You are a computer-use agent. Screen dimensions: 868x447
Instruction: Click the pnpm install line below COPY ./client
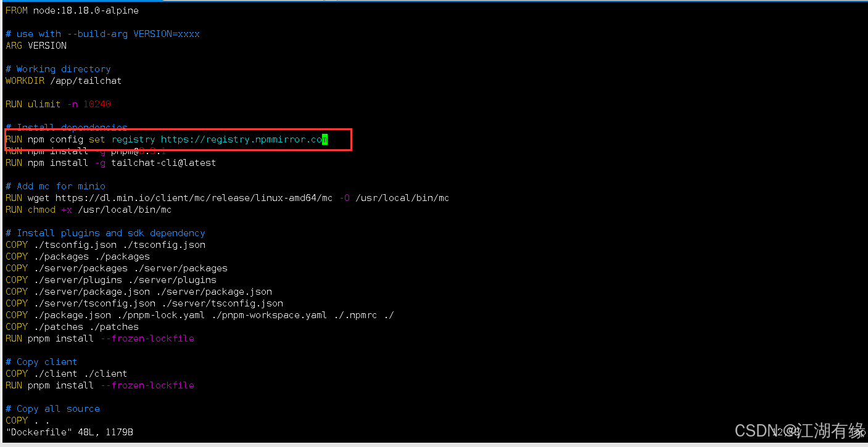[x=100, y=385]
